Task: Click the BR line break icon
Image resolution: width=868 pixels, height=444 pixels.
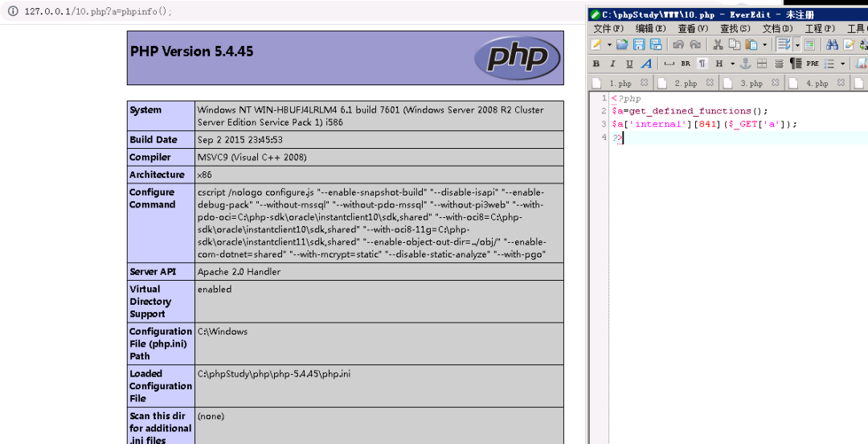Action: (686, 64)
